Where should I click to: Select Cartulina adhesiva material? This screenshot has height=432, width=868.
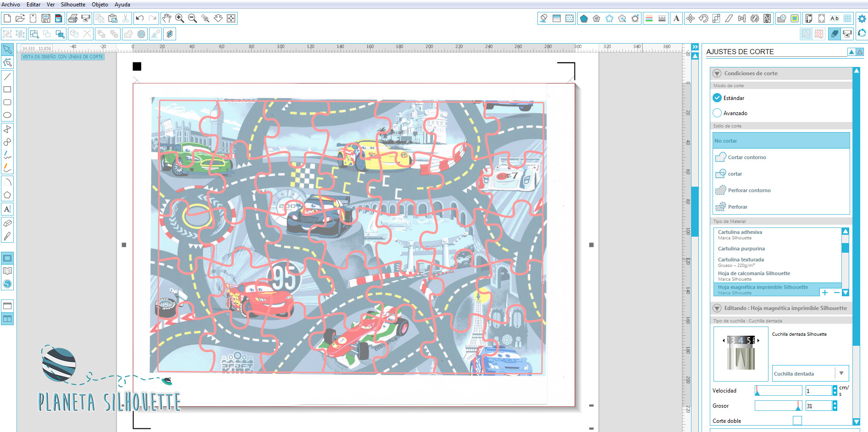(x=777, y=234)
